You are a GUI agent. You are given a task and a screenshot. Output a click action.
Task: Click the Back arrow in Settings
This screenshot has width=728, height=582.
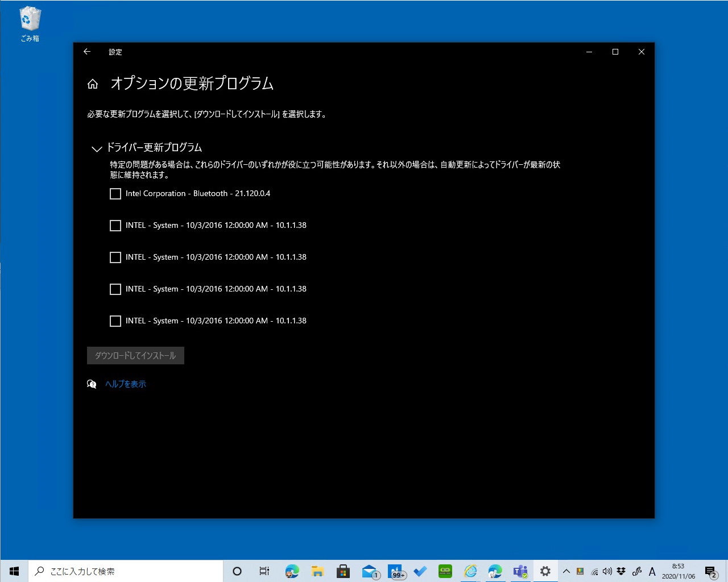click(87, 52)
